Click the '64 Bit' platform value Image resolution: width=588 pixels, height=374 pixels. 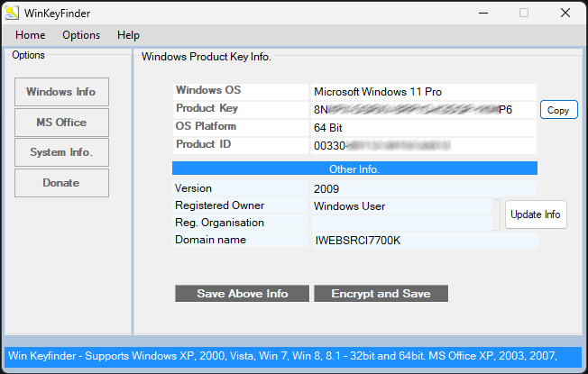(424, 128)
